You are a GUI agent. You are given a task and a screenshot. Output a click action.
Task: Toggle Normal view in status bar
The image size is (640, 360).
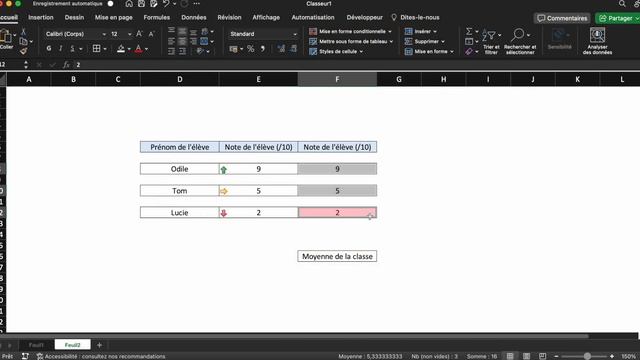click(510, 356)
